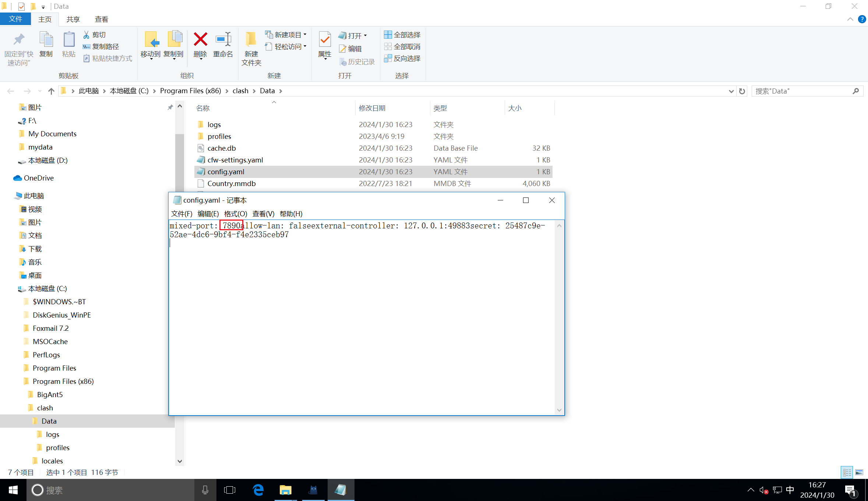Viewport: 868px width, 501px height.
Task: Switch to the View (查看) ribbon tab
Action: point(101,19)
